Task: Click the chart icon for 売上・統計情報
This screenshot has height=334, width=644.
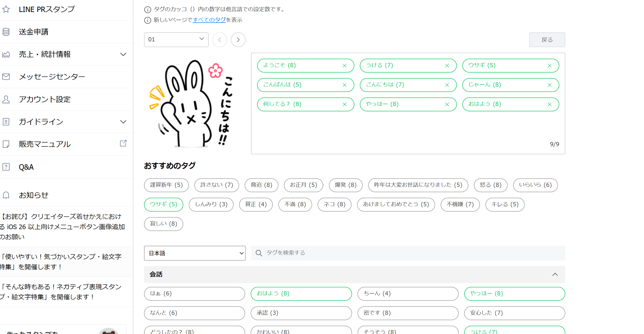Action: (6, 54)
